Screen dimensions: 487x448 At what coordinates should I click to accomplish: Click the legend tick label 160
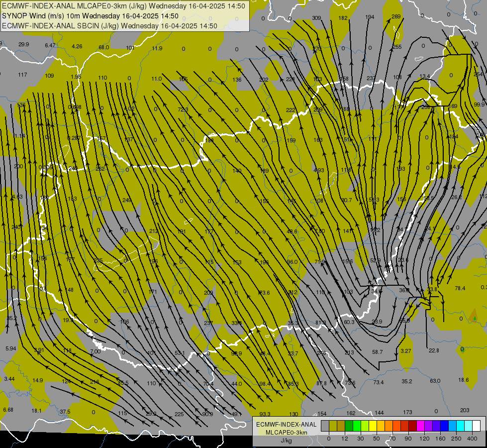pos(440,439)
